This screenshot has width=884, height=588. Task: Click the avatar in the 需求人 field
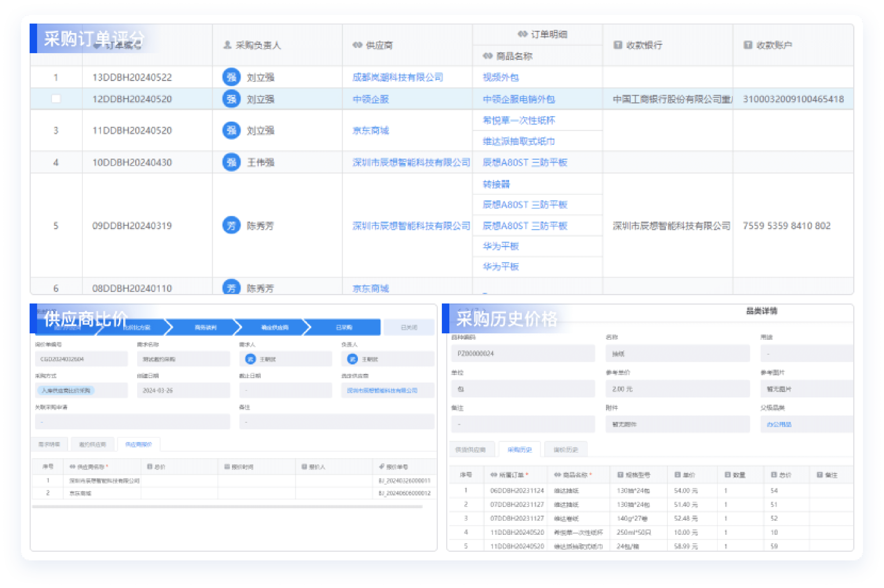click(250, 359)
